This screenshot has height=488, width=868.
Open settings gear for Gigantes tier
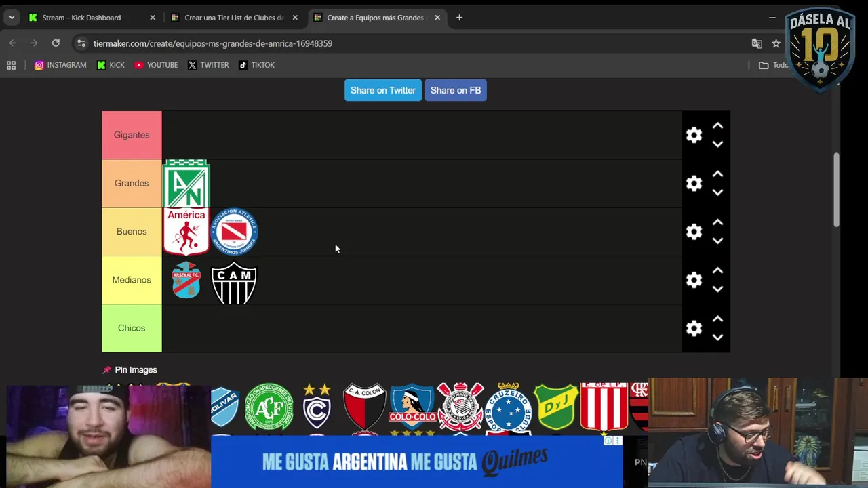pyautogui.click(x=694, y=135)
